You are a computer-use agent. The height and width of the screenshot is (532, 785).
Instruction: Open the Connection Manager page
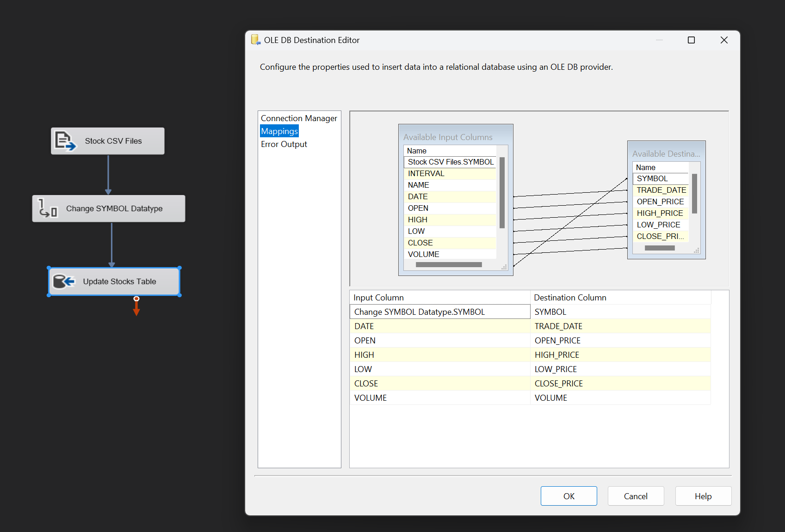(x=299, y=118)
